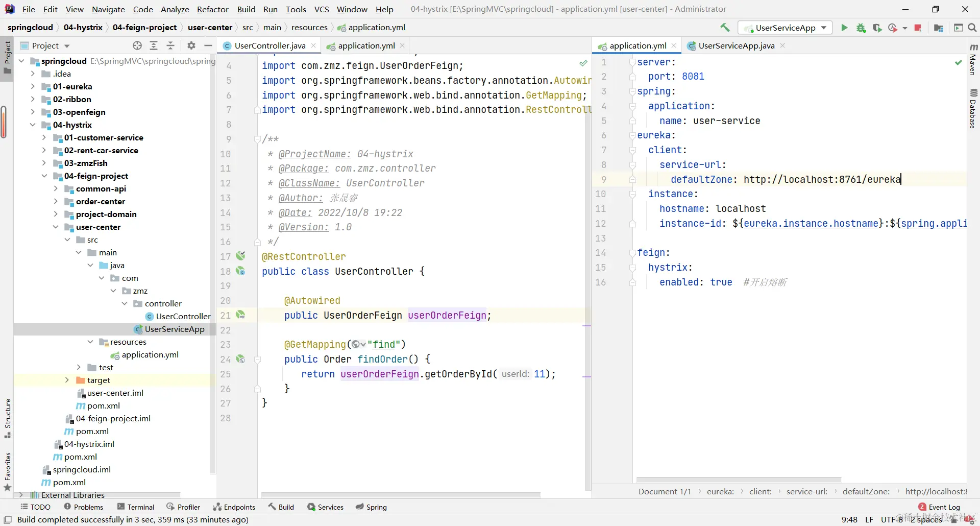Click the Select Opened File locate icon
This screenshot has width=980, height=526.
(x=137, y=45)
